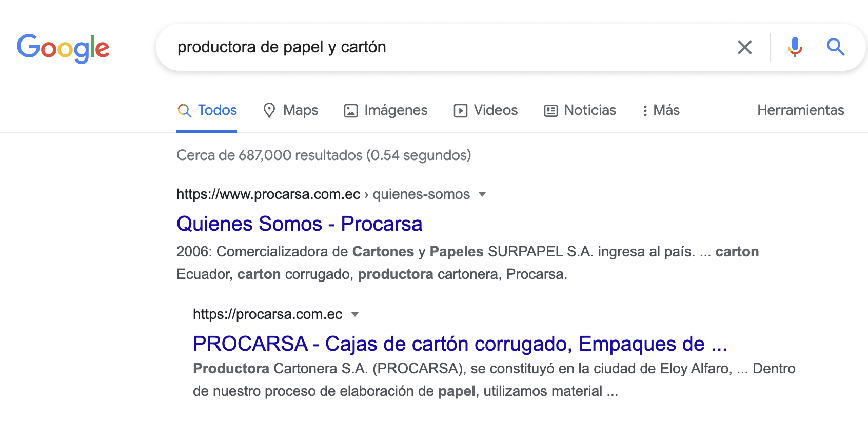Expand dropdown arrow next to https://procarsa.com.ec

tap(355, 314)
